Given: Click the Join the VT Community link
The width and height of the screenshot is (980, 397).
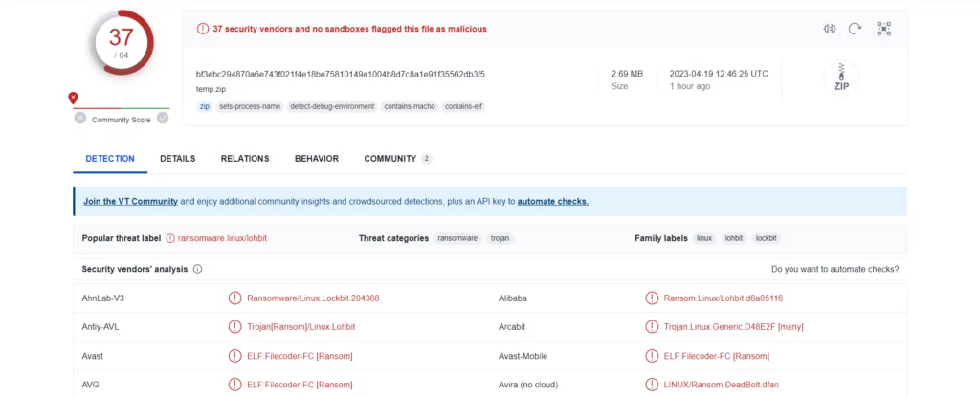Looking at the screenshot, I should point(130,201).
